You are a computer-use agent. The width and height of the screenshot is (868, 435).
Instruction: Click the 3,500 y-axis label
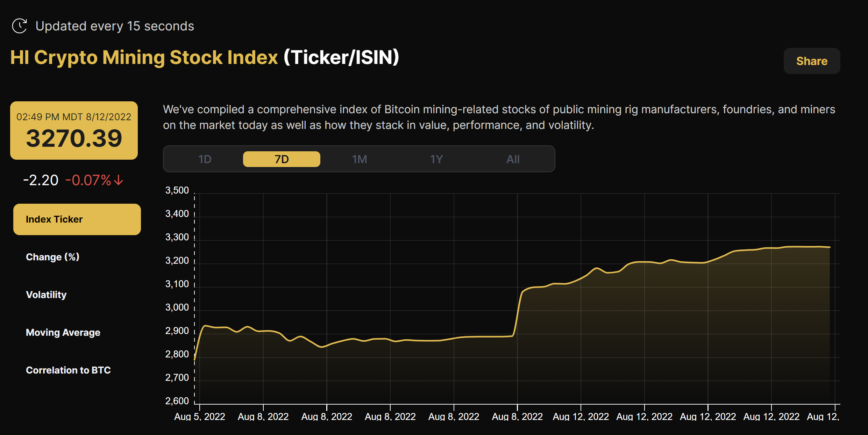177,190
